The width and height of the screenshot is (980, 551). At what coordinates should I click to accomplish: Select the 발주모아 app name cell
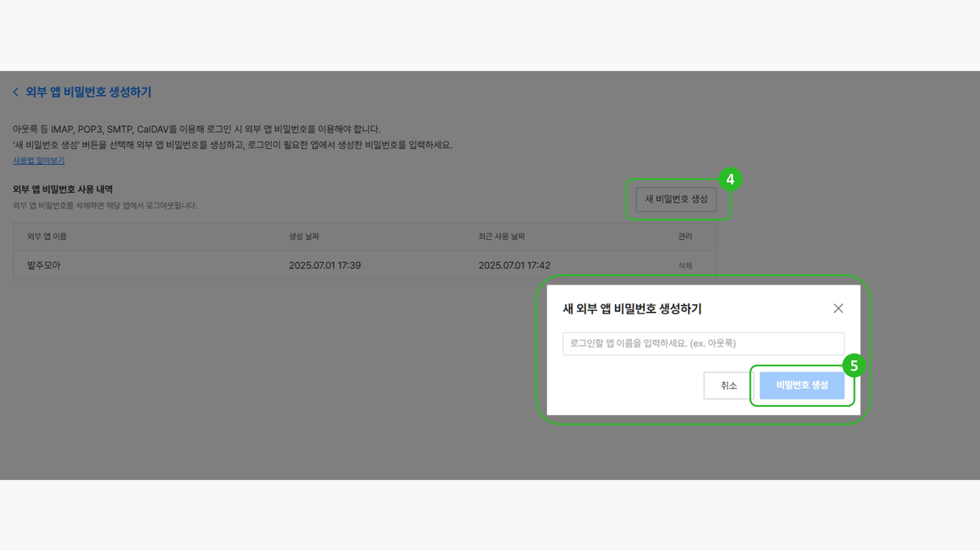coord(44,265)
